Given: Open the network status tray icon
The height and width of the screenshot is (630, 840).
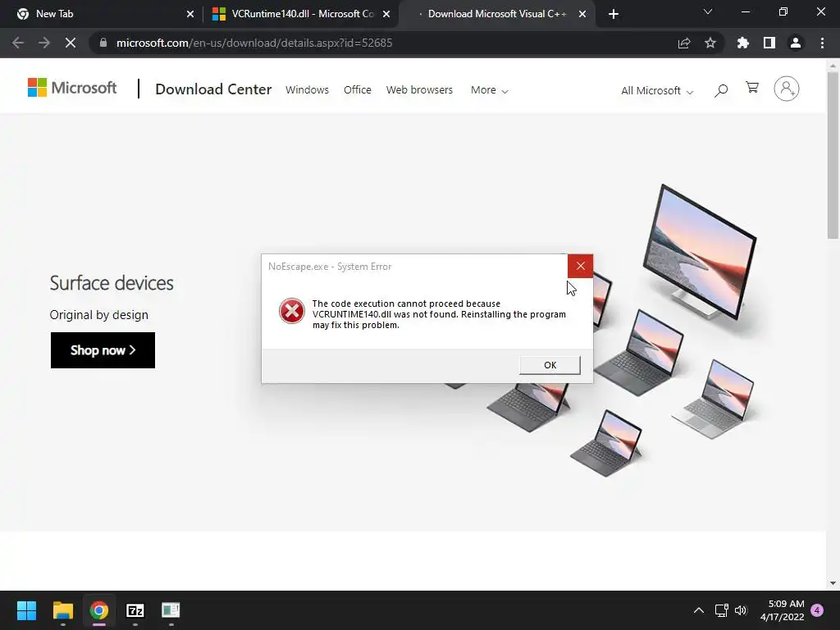Looking at the screenshot, I should (x=721, y=610).
